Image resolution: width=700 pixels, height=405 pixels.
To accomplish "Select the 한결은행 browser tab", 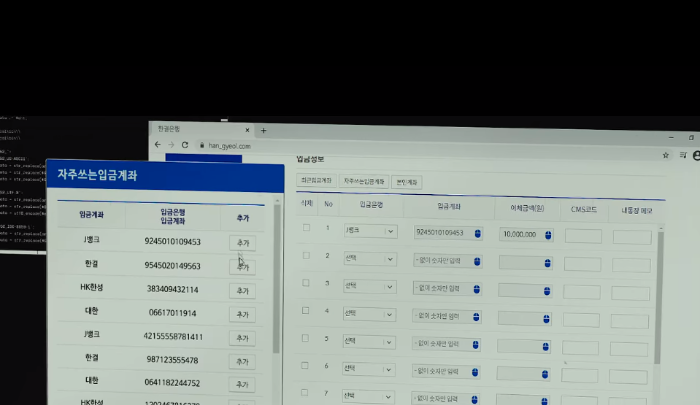I will tap(201, 129).
